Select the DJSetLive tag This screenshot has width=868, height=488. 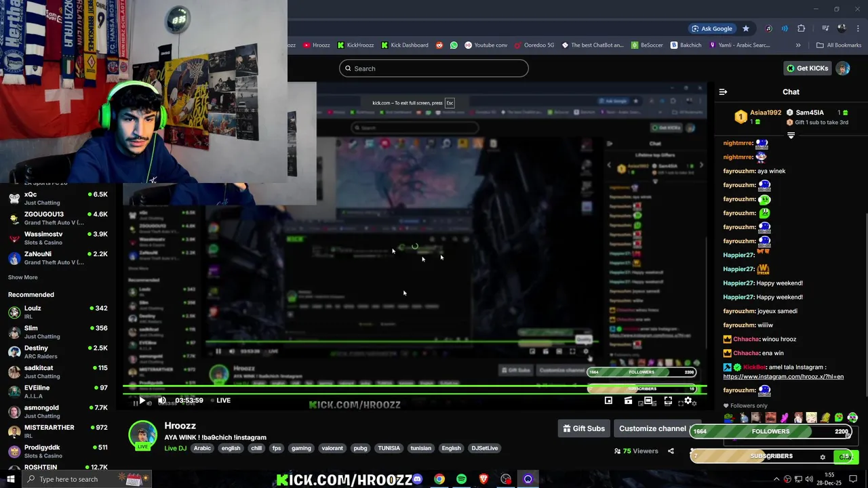pyautogui.click(x=484, y=448)
